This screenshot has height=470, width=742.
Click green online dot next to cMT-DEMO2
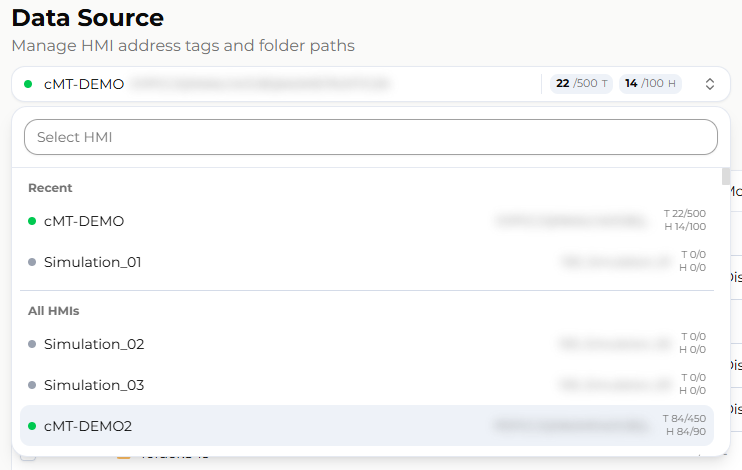(x=32, y=426)
